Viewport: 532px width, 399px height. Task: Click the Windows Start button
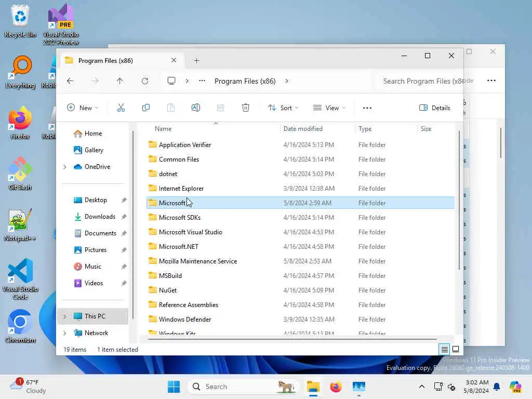[174, 387]
